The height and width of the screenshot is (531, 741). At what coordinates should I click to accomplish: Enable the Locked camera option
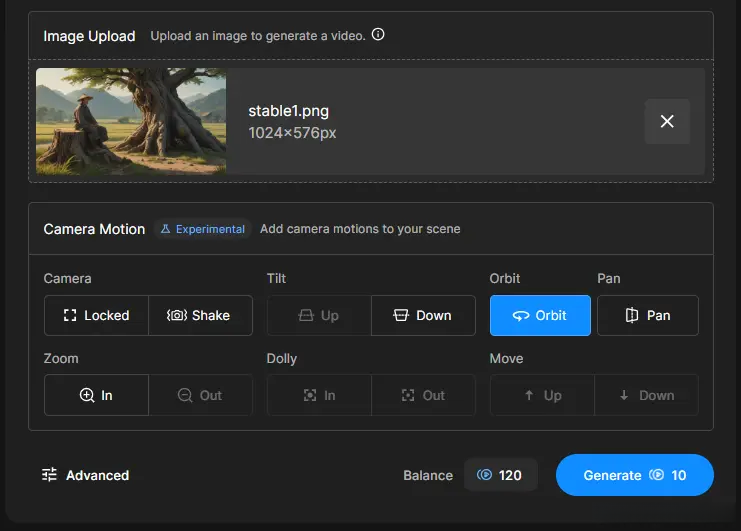point(97,315)
